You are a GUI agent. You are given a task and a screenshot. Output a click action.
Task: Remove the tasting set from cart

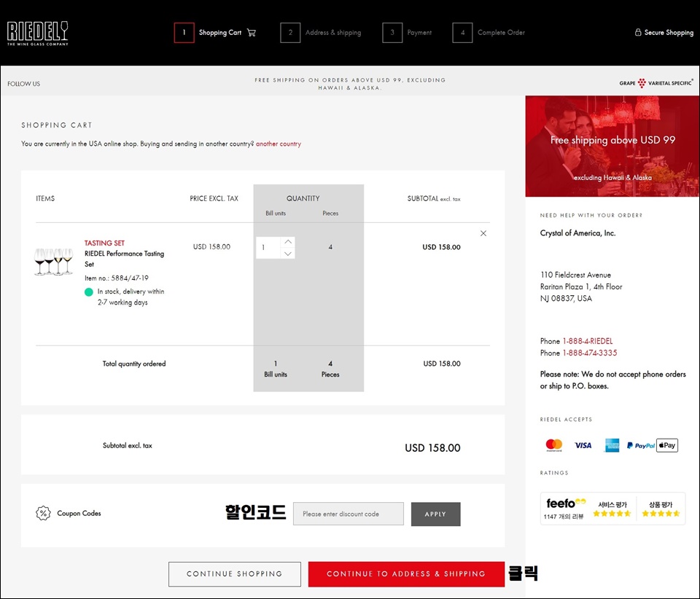coord(483,233)
